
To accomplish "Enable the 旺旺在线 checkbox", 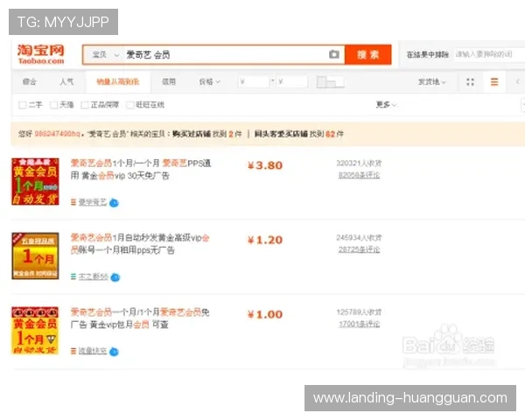I will 129,105.
